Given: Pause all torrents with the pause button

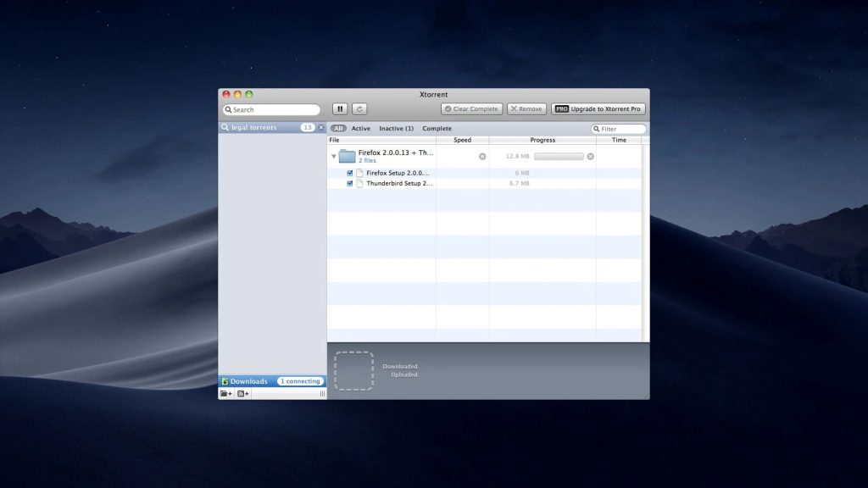Looking at the screenshot, I should pos(340,109).
